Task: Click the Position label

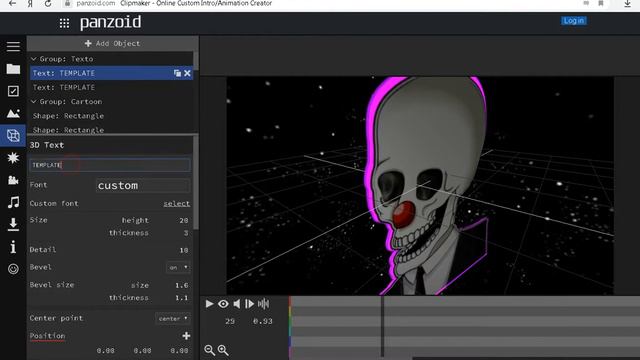Action: pos(47,336)
